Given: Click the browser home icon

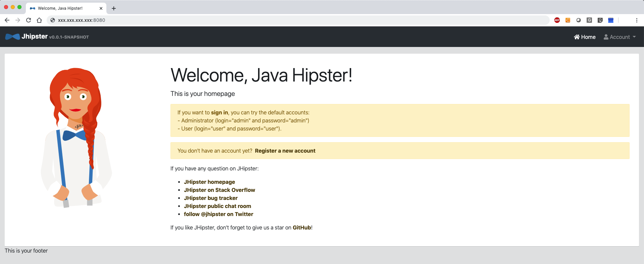Looking at the screenshot, I should tap(39, 20).
